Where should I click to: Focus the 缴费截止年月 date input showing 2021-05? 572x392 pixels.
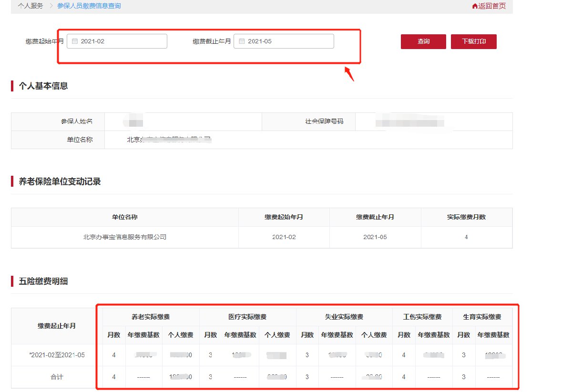coord(288,41)
